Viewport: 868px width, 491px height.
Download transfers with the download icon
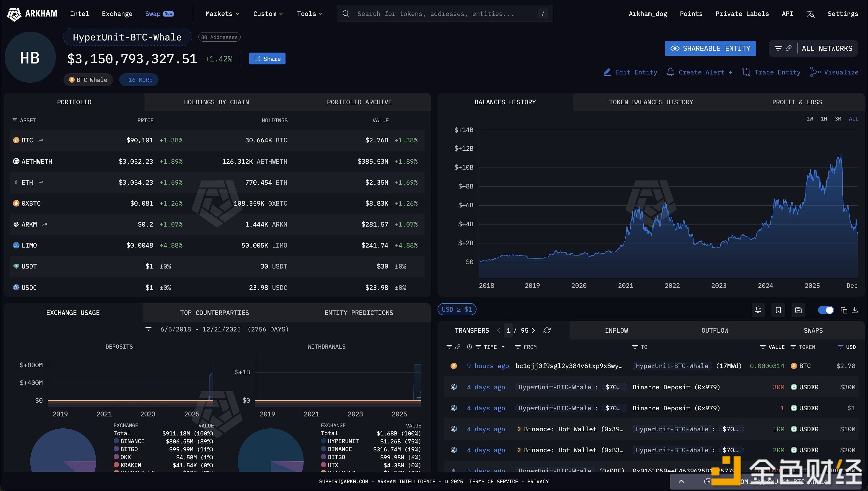855,310
